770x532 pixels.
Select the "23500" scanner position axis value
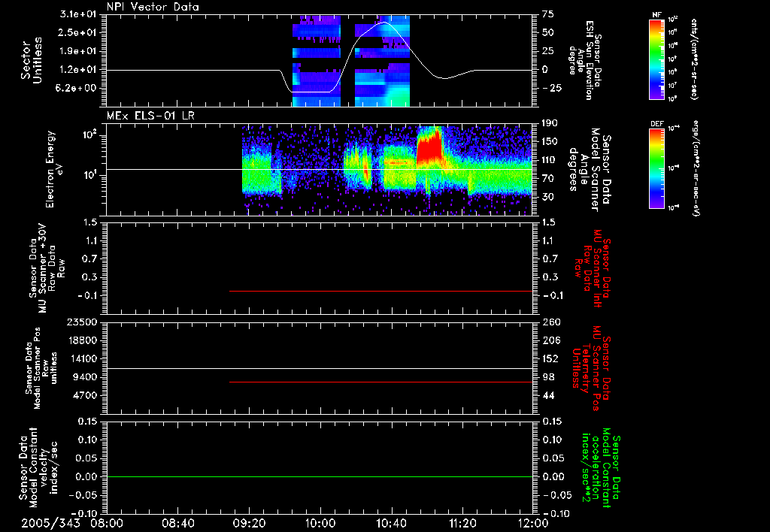[x=81, y=322]
